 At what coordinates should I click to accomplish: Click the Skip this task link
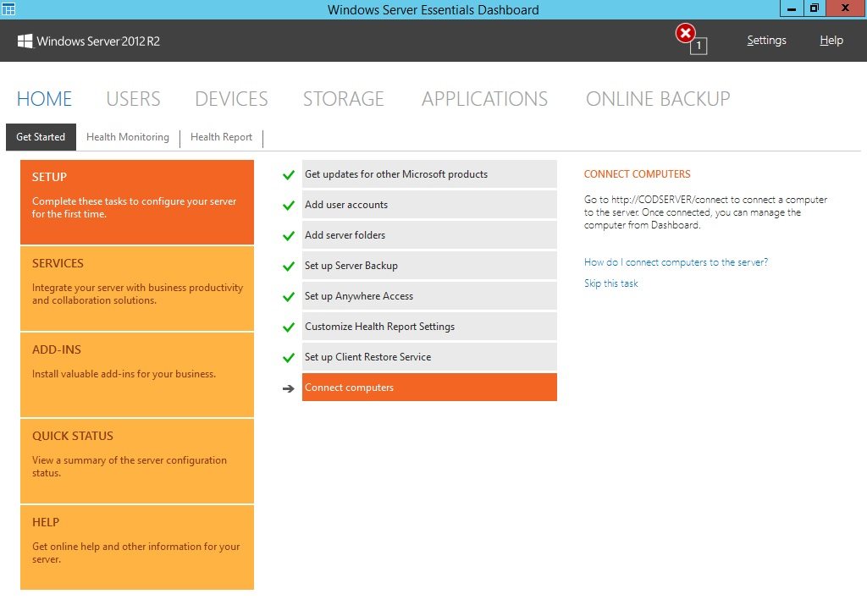tap(611, 283)
